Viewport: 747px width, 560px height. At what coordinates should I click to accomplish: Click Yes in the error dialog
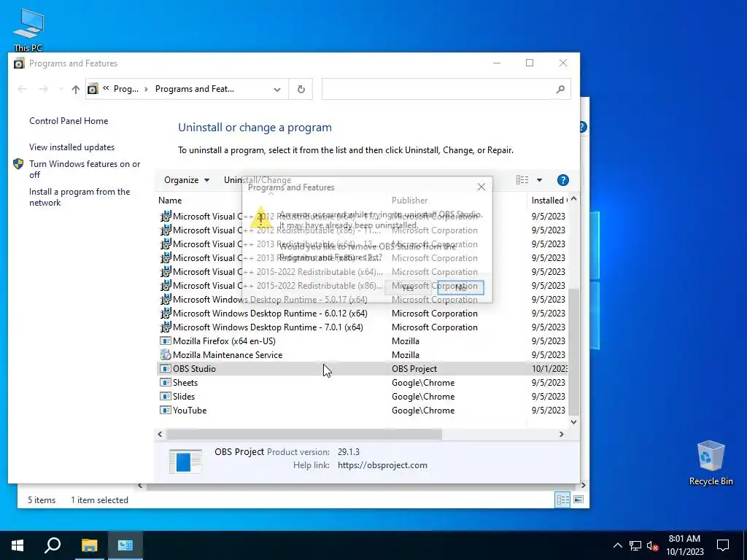point(408,287)
